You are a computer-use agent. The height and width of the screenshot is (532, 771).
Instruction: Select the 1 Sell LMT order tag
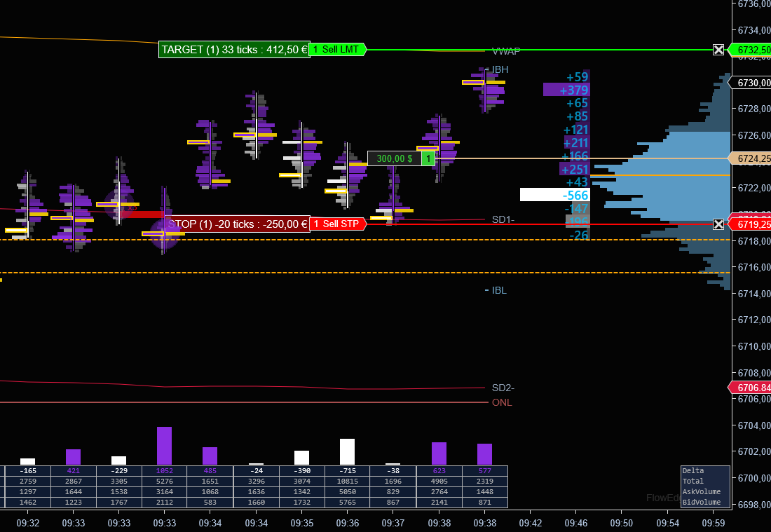tap(338, 50)
